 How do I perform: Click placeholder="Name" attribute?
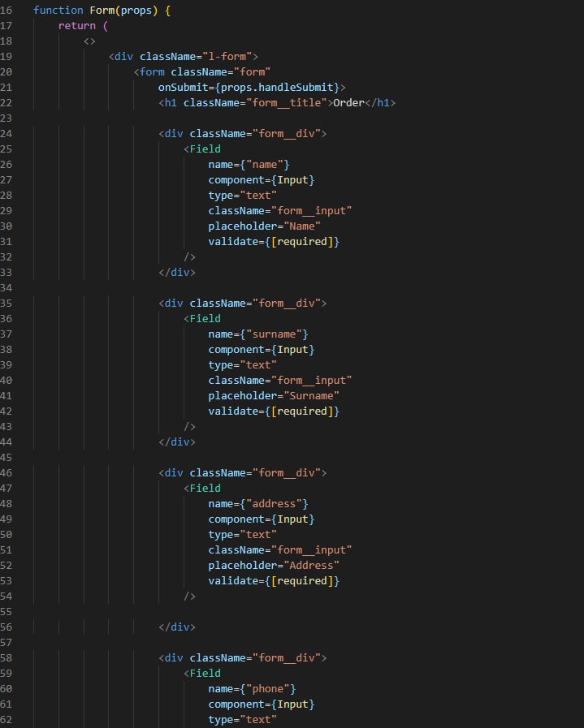(264, 226)
